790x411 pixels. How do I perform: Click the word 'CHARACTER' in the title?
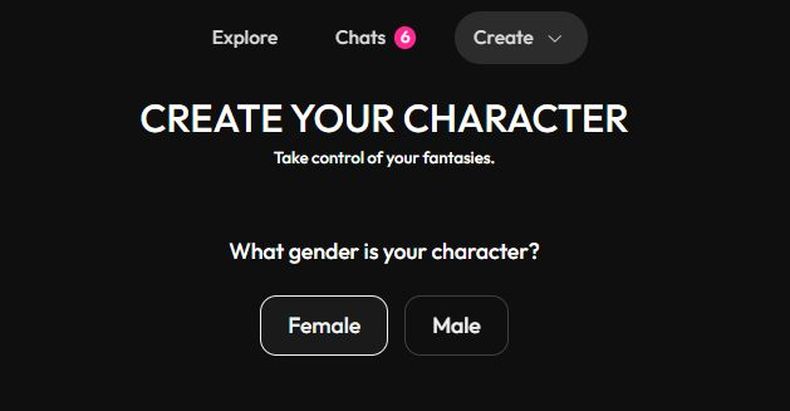[516, 119]
